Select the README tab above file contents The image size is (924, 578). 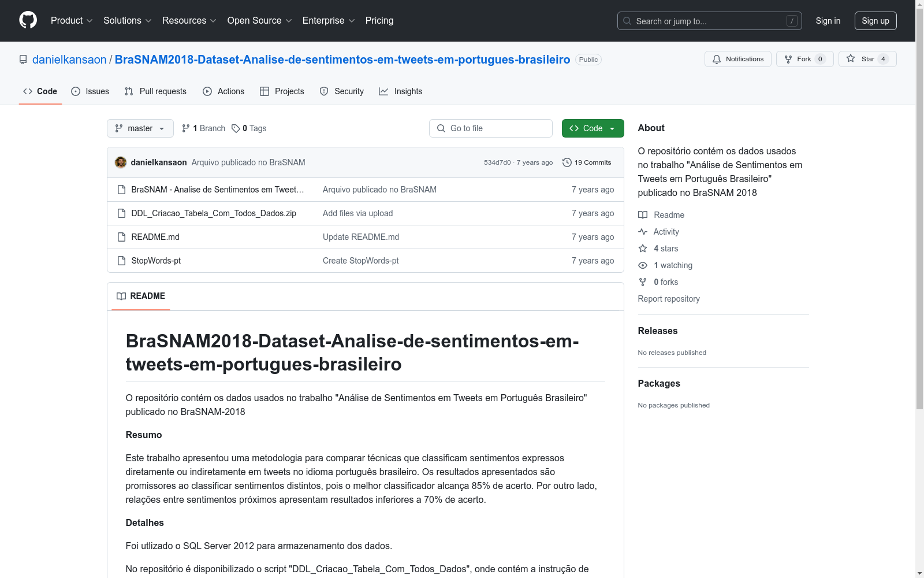(141, 296)
